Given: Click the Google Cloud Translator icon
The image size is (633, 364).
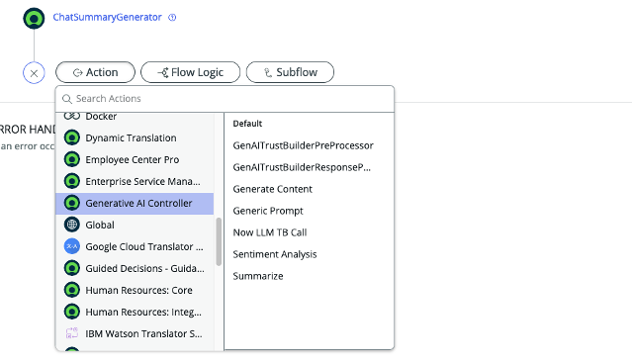Looking at the screenshot, I should (72, 246).
